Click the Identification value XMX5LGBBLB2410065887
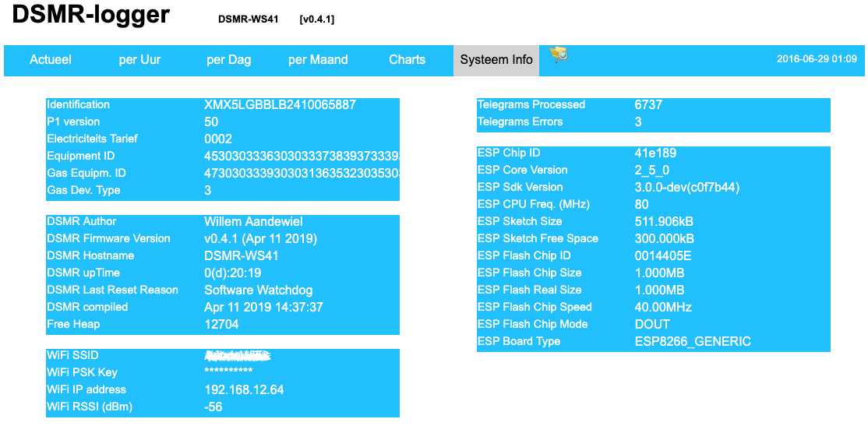This screenshot has height=426, width=868. (x=280, y=104)
